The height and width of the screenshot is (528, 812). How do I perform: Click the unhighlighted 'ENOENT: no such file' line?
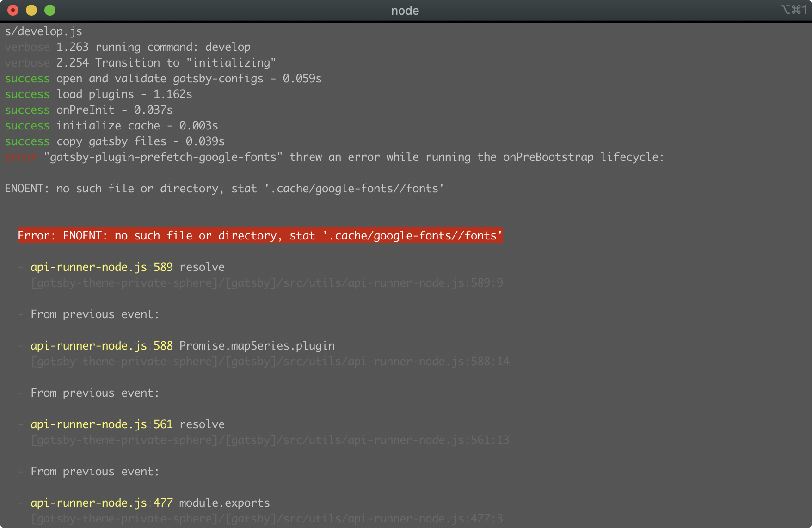click(x=224, y=189)
